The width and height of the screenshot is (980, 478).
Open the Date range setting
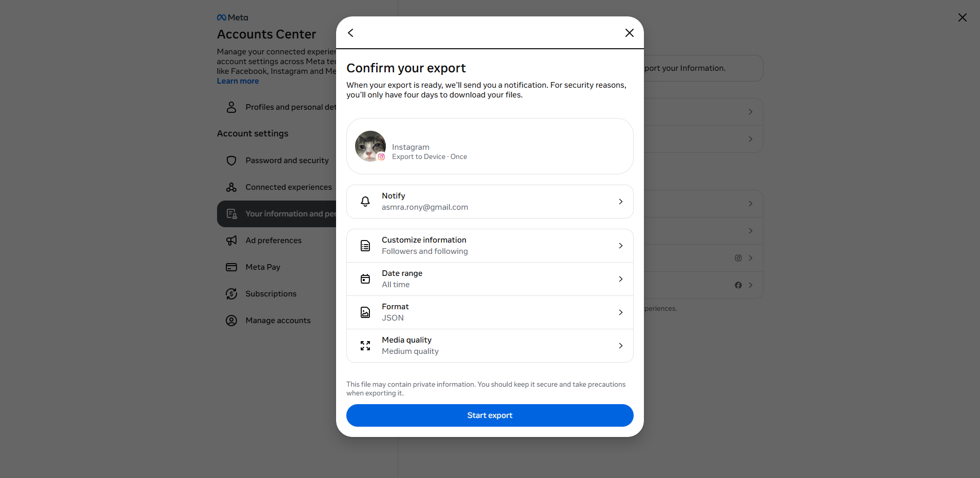pos(489,279)
